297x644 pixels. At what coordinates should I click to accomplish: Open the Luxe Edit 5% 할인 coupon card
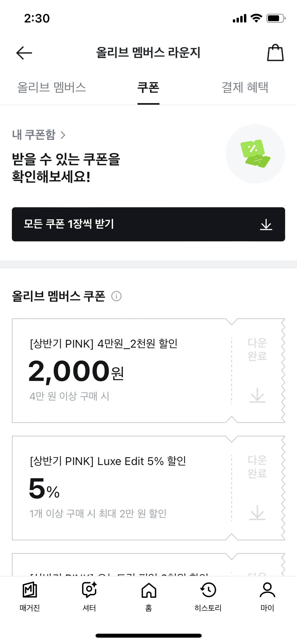coord(122,488)
